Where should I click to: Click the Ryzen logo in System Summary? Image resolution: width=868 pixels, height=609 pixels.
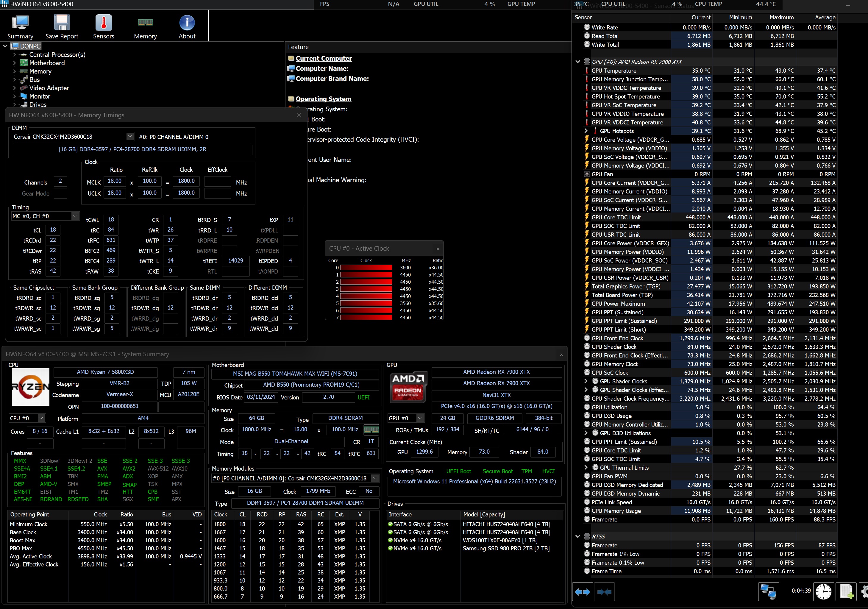coord(31,387)
